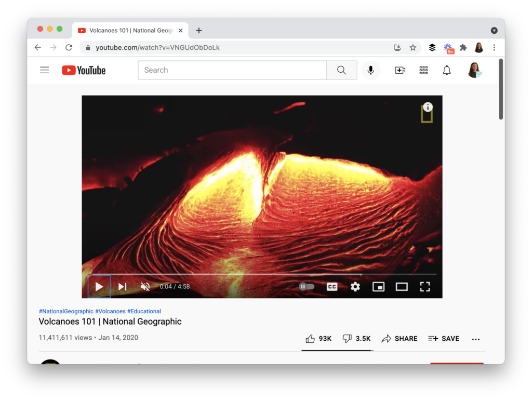Open the Create video icon
Viewport: 532px width, 400px height.
(400, 70)
